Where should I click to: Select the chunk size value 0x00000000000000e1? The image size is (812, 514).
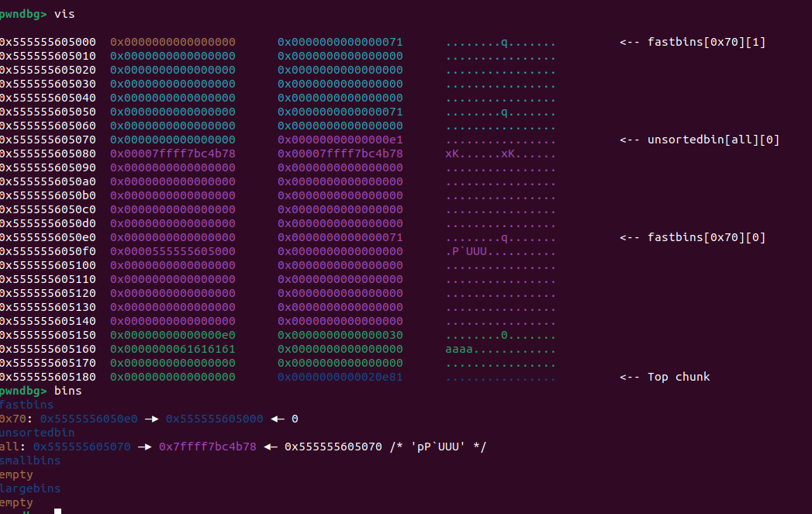click(340, 140)
